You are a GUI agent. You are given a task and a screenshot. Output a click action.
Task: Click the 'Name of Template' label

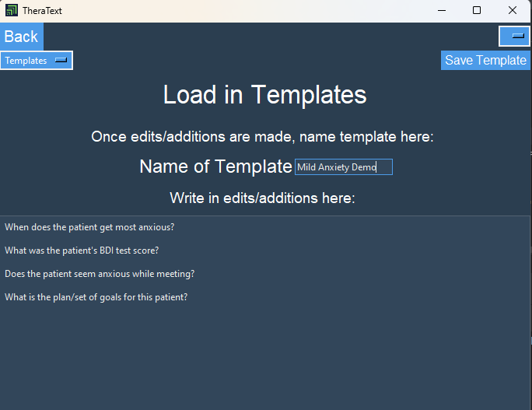pos(215,166)
